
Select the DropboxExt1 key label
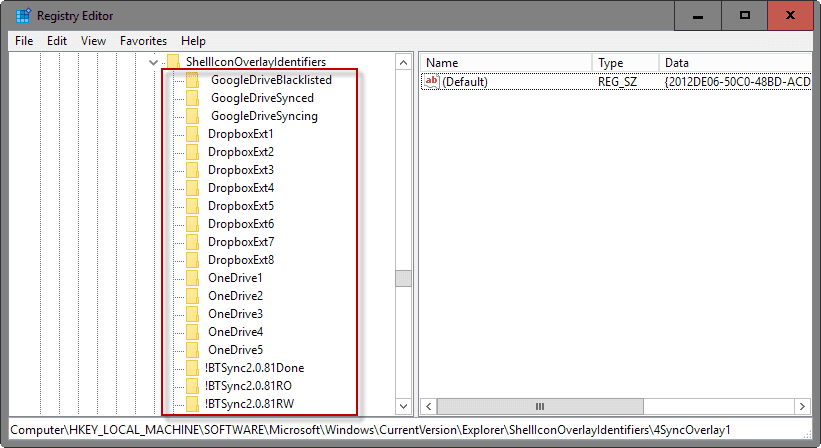pos(241,134)
